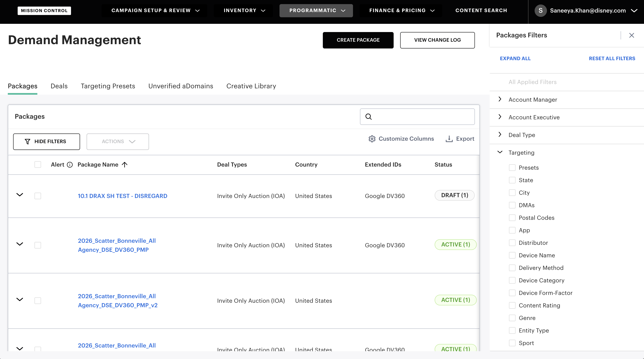Collapse the Targeting filter section
This screenshot has width=644, height=359.
(500, 152)
